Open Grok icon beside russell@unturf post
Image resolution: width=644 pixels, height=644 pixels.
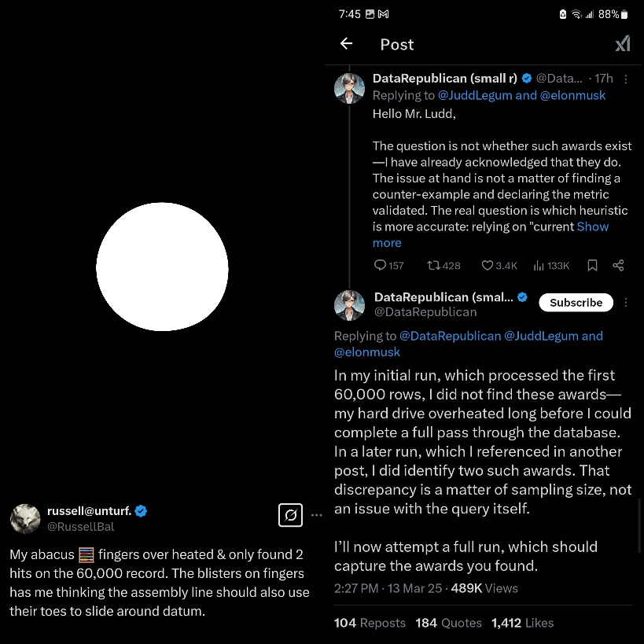click(x=290, y=515)
